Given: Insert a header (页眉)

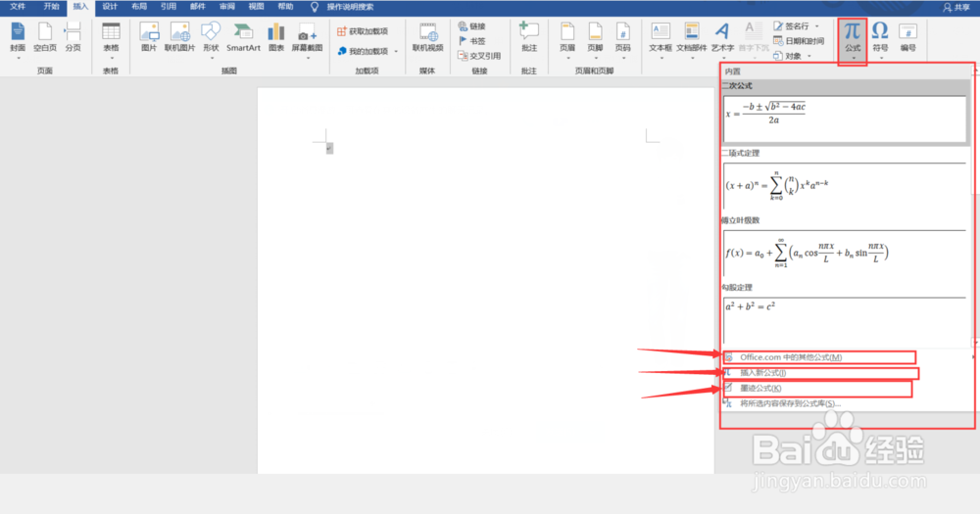Looking at the screenshot, I should tap(566, 40).
